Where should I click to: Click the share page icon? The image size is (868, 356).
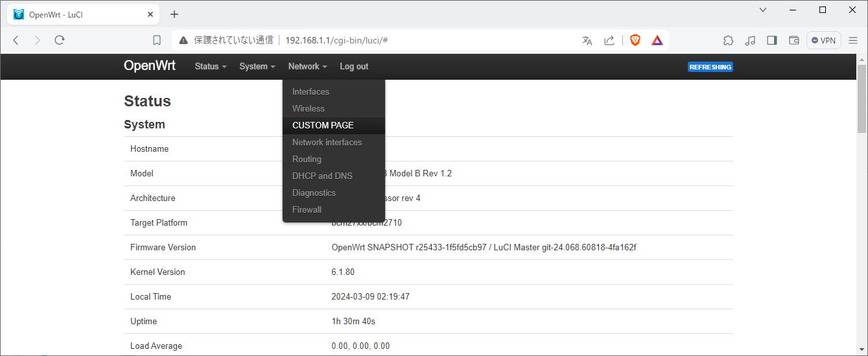point(609,40)
